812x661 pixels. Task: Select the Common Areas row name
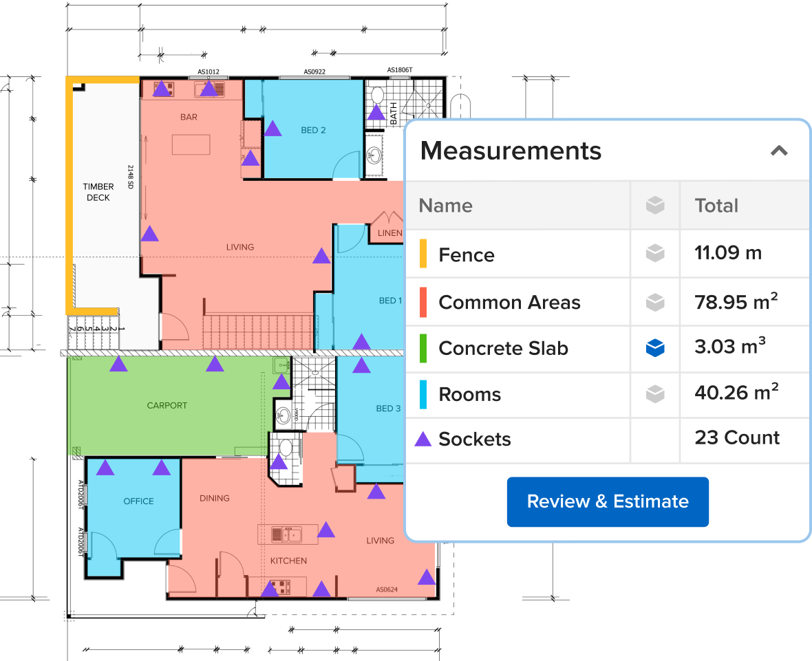click(510, 302)
